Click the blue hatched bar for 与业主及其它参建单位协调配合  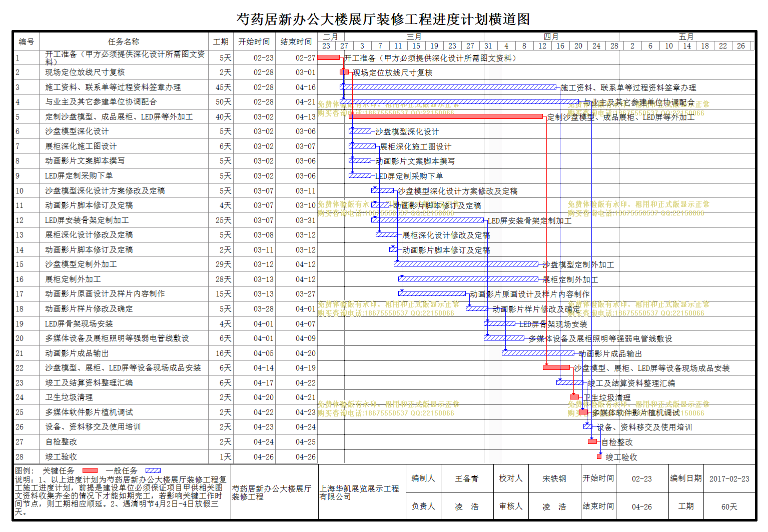(459, 101)
